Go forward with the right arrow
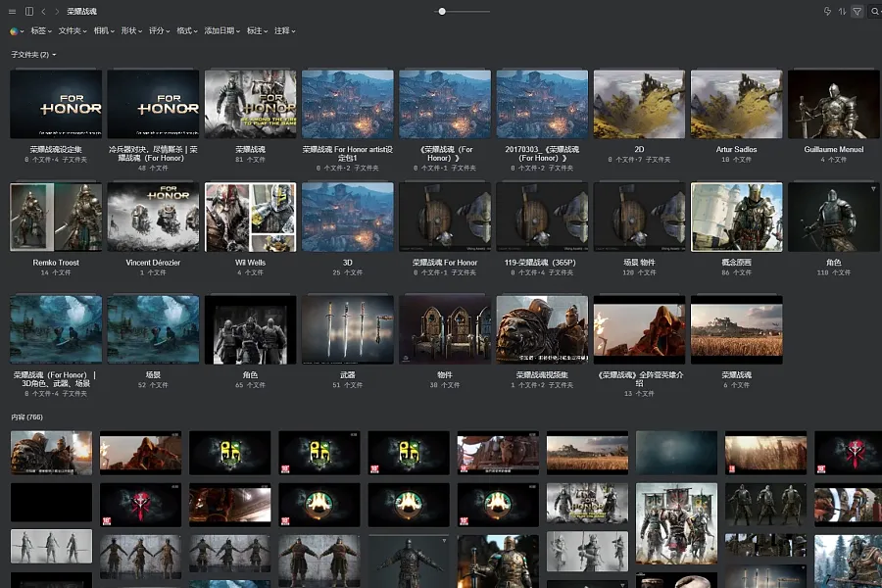The width and height of the screenshot is (882, 588). click(x=56, y=11)
